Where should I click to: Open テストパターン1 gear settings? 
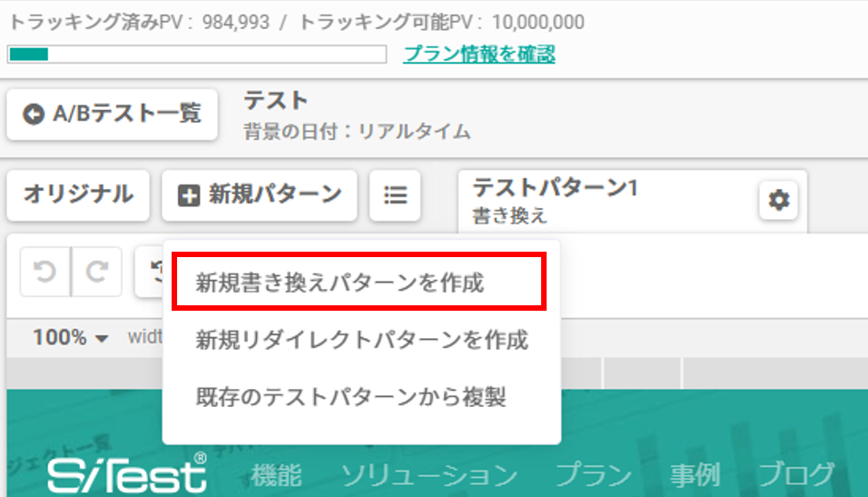(778, 200)
